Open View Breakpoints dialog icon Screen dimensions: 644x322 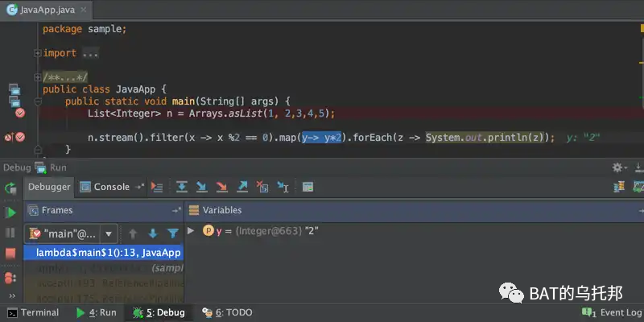pyautogui.click(x=10, y=278)
